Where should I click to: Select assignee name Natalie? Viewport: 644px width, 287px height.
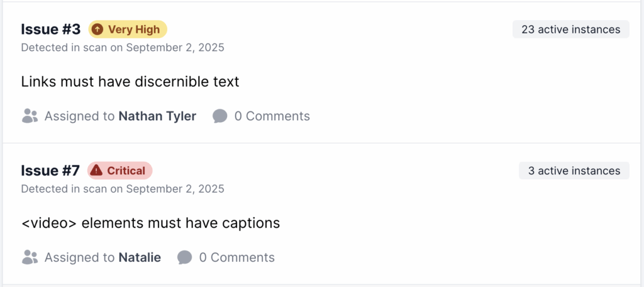[140, 257]
